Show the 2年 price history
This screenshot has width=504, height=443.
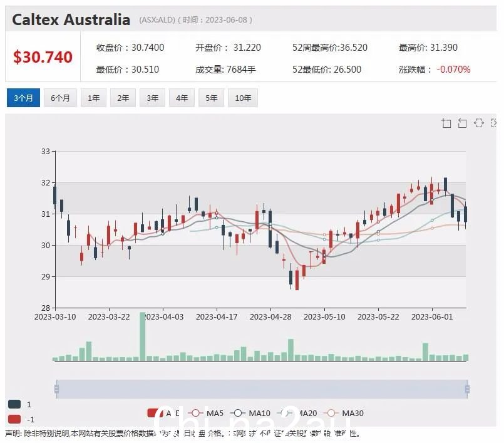tap(123, 98)
